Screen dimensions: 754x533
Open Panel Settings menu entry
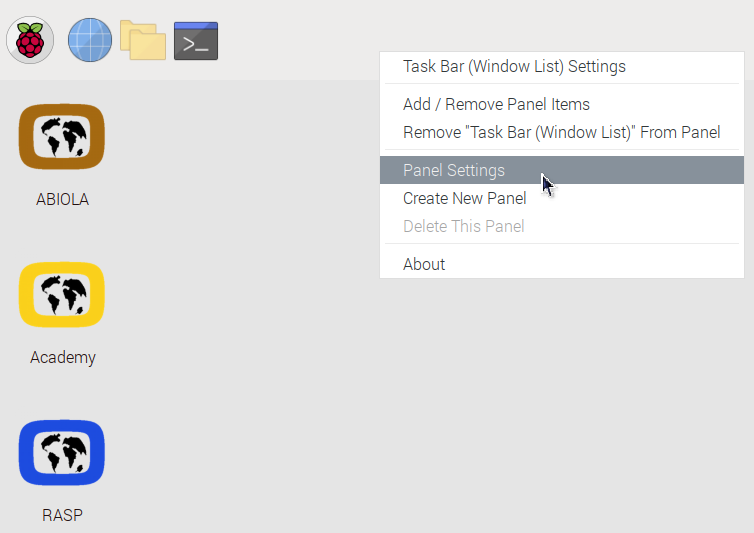[x=562, y=170]
